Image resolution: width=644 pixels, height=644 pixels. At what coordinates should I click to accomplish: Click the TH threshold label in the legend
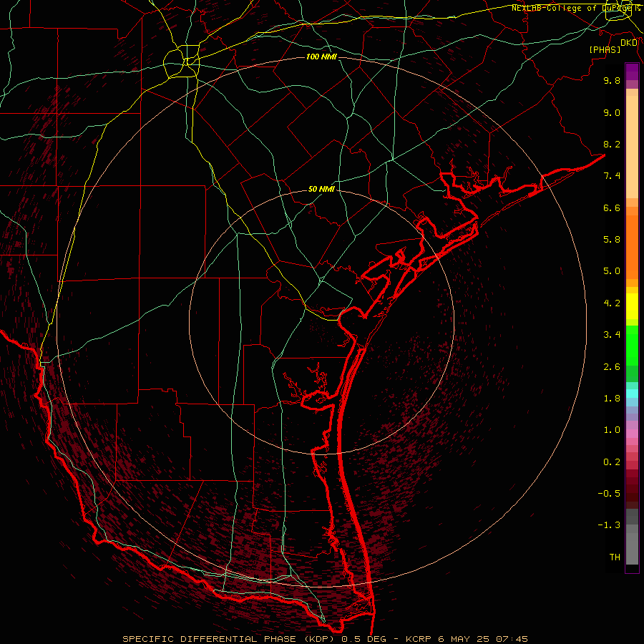pos(615,557)
